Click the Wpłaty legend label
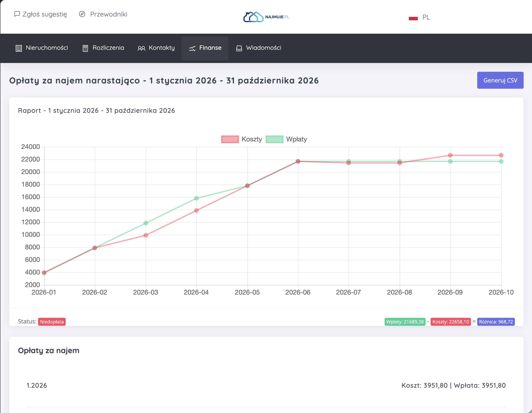The image size is (532, 413). click(x=297, y=139)
